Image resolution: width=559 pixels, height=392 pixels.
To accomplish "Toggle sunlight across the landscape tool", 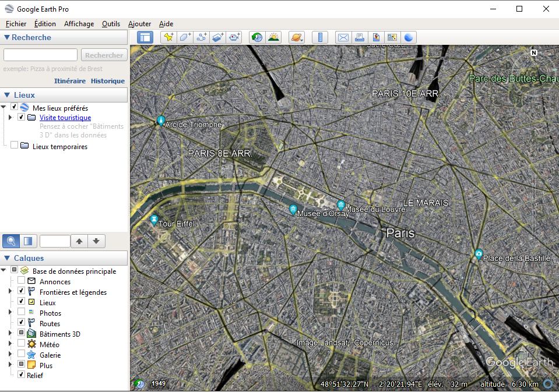I will coord(273,37).
